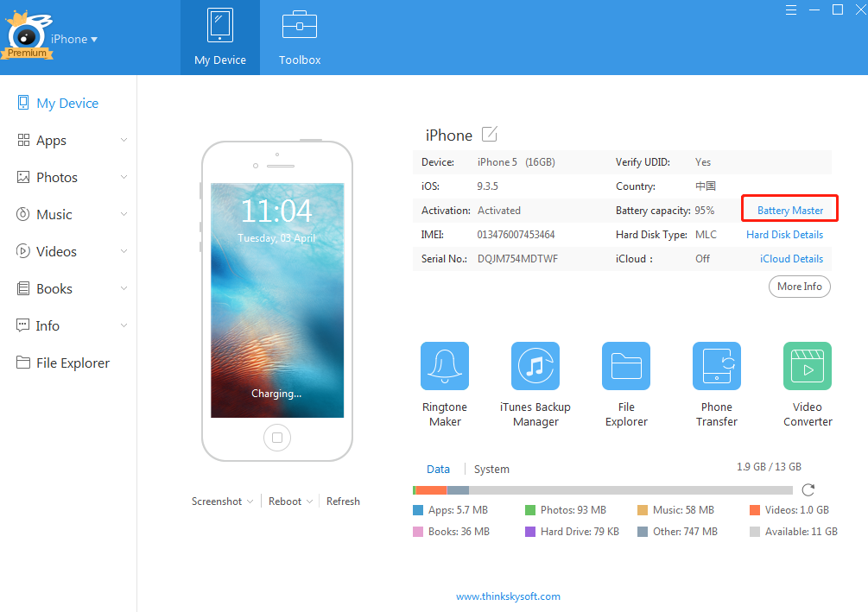Click the Hard Disk Type MLC value
This screenshot has width=868, height=612.
click(x=706, y=235)
